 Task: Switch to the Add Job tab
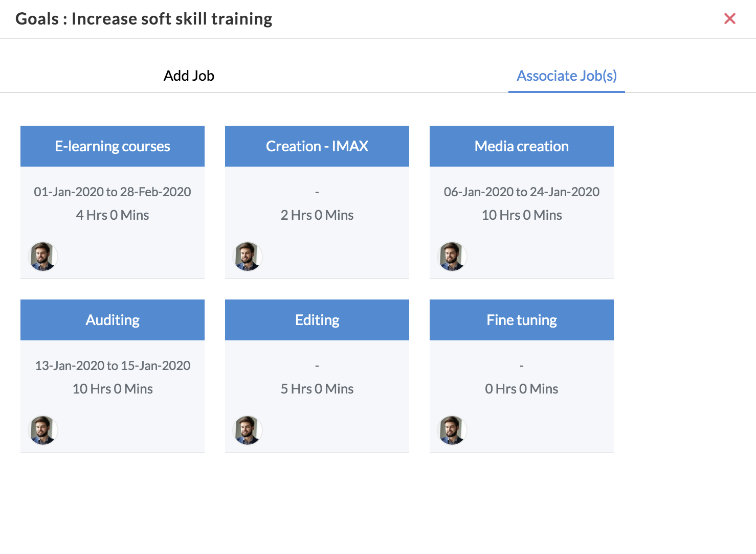[x=189, y=76]
